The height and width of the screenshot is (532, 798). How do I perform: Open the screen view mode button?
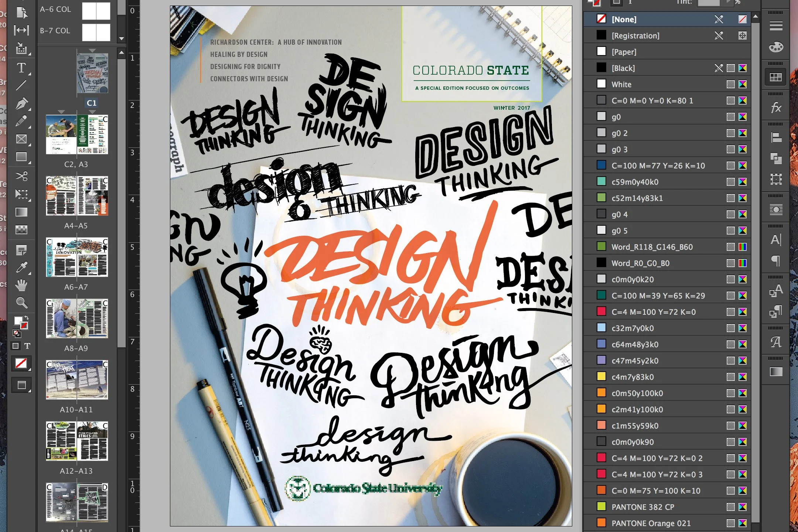coord(21,385)
